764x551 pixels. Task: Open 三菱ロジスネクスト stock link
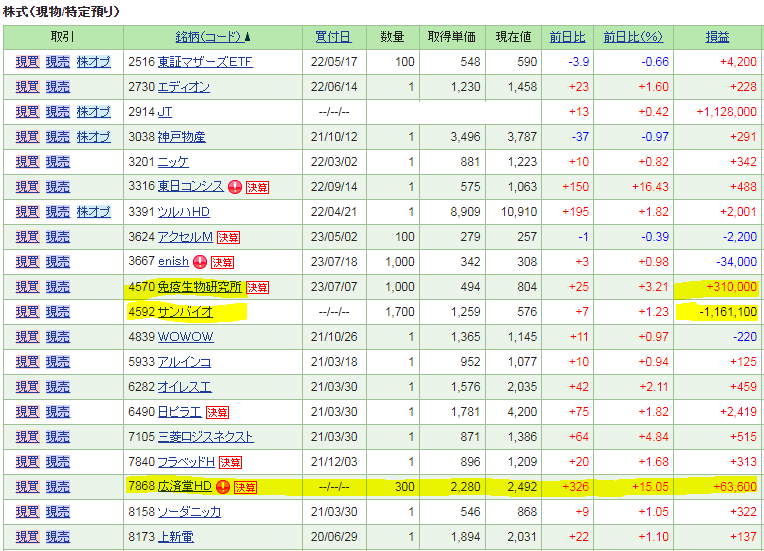(206, 437)
